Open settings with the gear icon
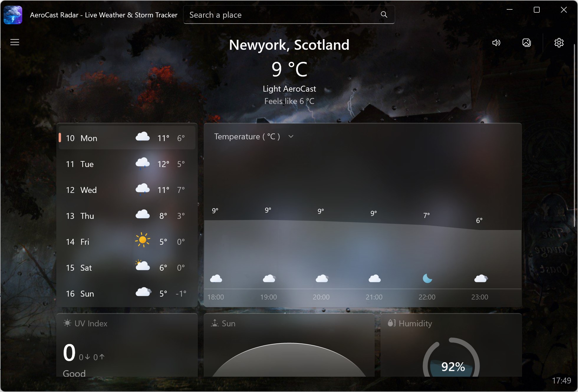The height and width of the screenshot is (392, 578). point(559,43)
